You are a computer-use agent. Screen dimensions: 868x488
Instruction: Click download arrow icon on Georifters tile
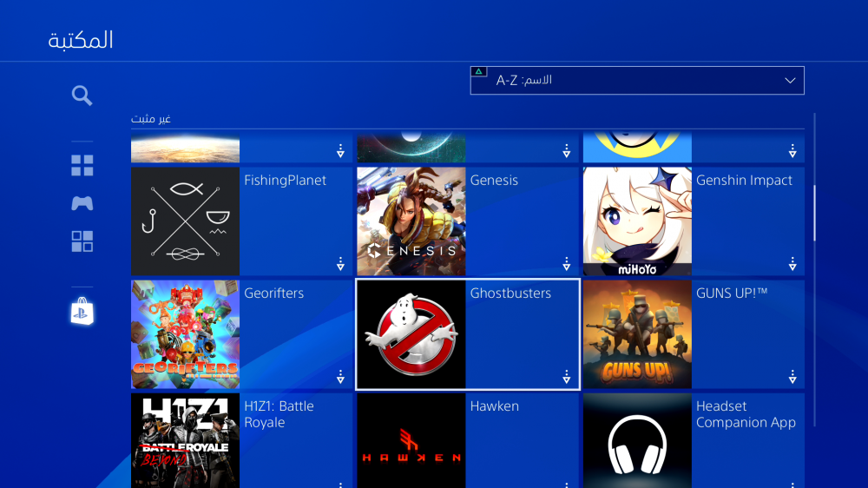(340, 377)
